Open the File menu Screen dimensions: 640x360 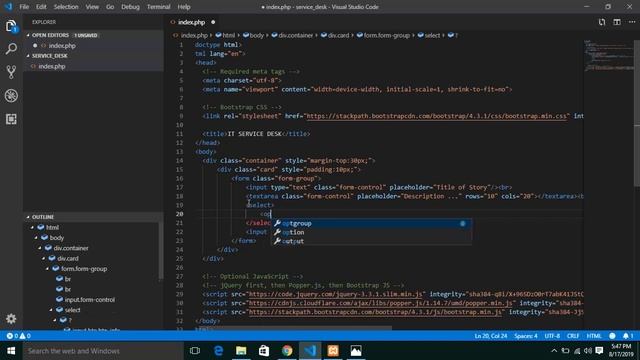[x=24, y=7]
